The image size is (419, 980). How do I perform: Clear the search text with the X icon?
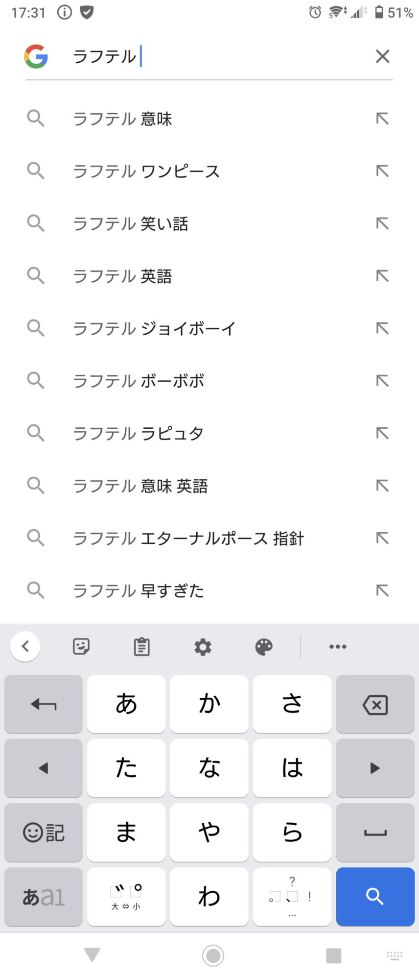point(382,56)
